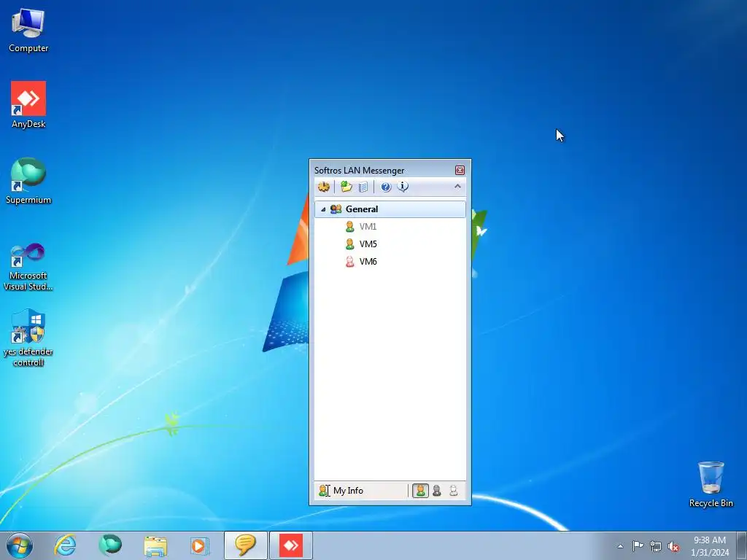Open the Action Center flag tray icon

click(638, 546)
